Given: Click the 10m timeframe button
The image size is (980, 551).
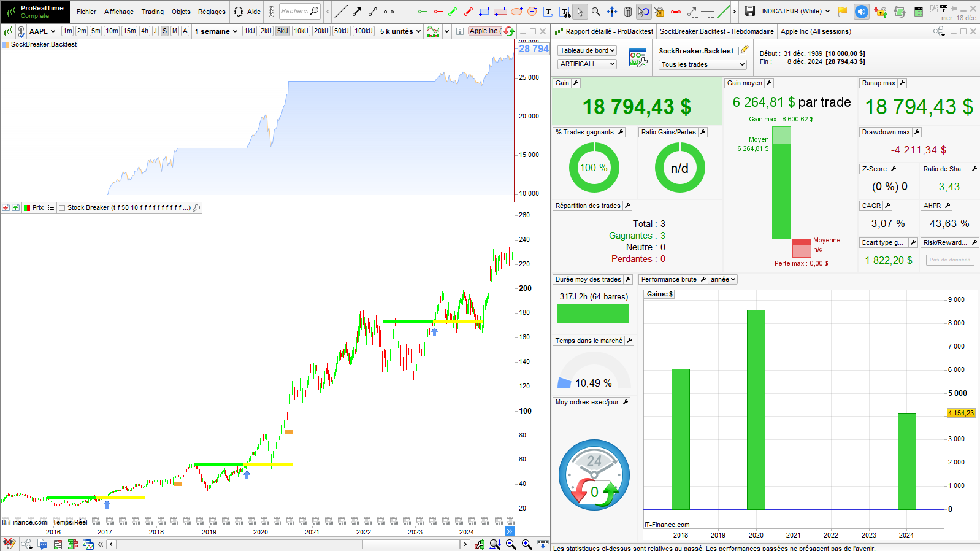Looking at the screenshot, I should 112,31.
